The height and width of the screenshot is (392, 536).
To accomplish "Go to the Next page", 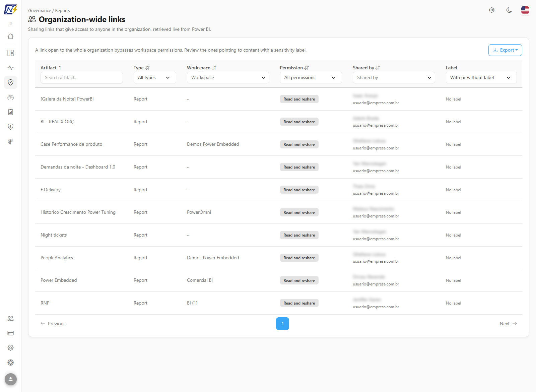I will pos(509,324).
